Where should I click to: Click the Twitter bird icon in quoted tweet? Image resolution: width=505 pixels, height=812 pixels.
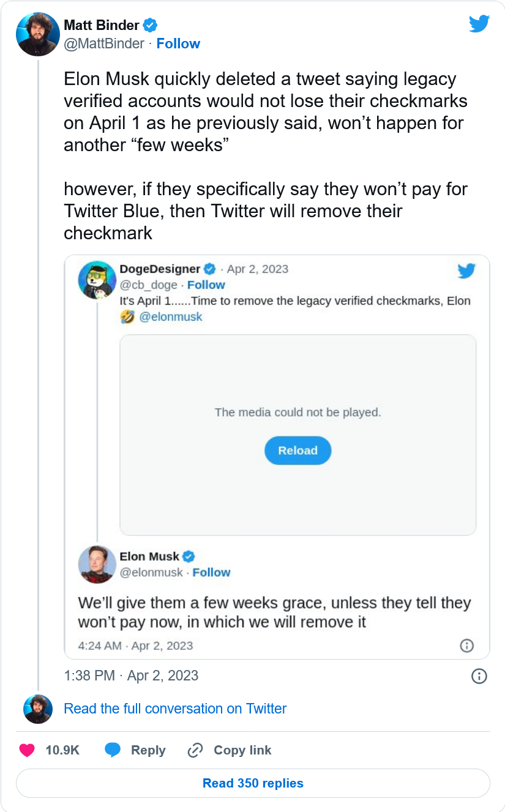coord(466,270)
